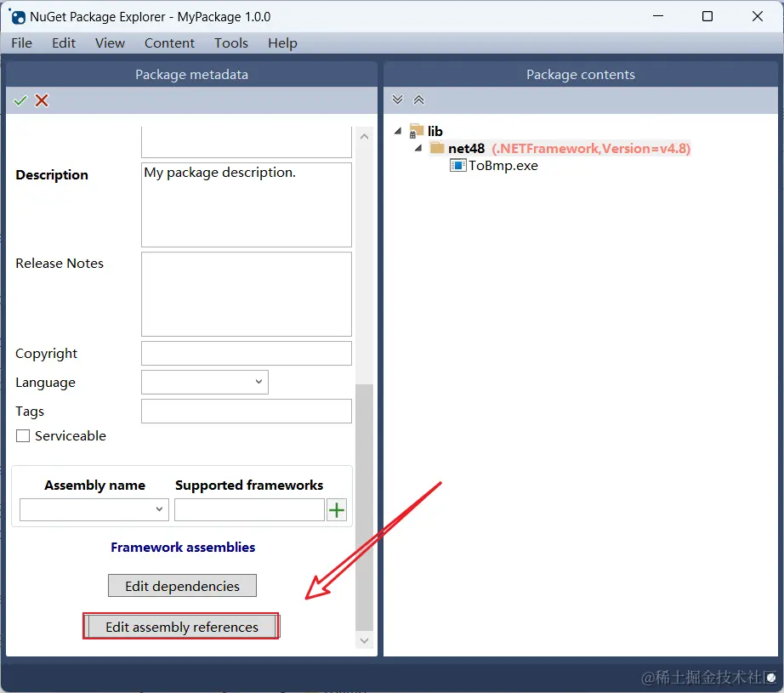Expand all package contents nodes
The height and width of the screenshot is (693, 784).
(x=397, y=99)
